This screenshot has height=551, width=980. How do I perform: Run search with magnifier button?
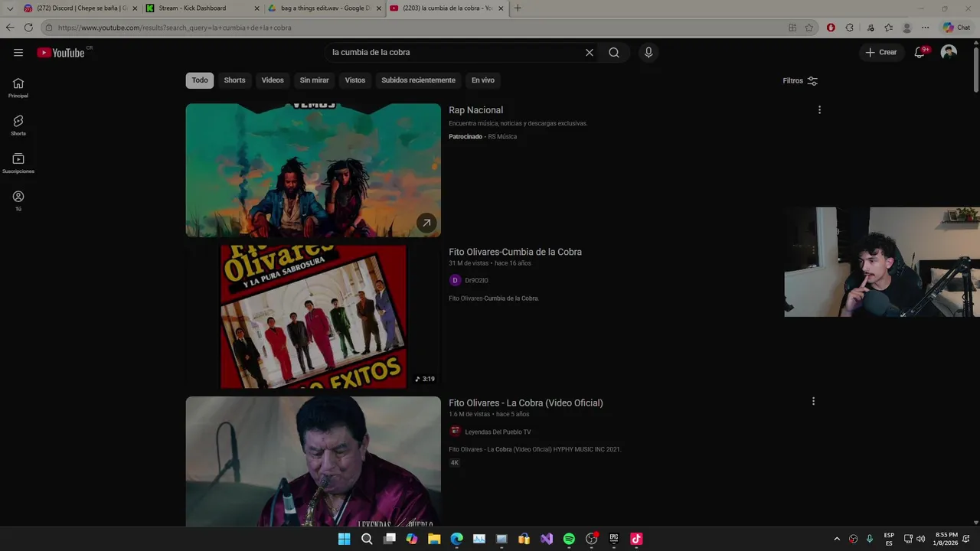[614, 52]
